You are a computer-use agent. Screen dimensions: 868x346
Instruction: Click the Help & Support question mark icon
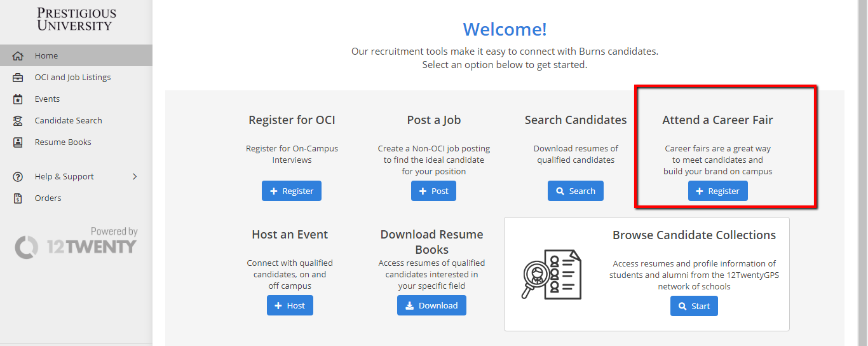tap(18, 177)
